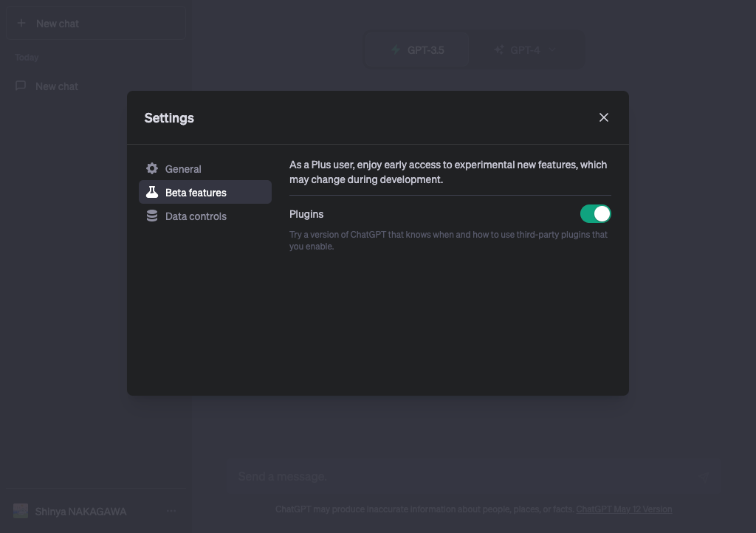Select the Beta features flask icon
Viewport: 756px width, 533px height.
point(152,192)
